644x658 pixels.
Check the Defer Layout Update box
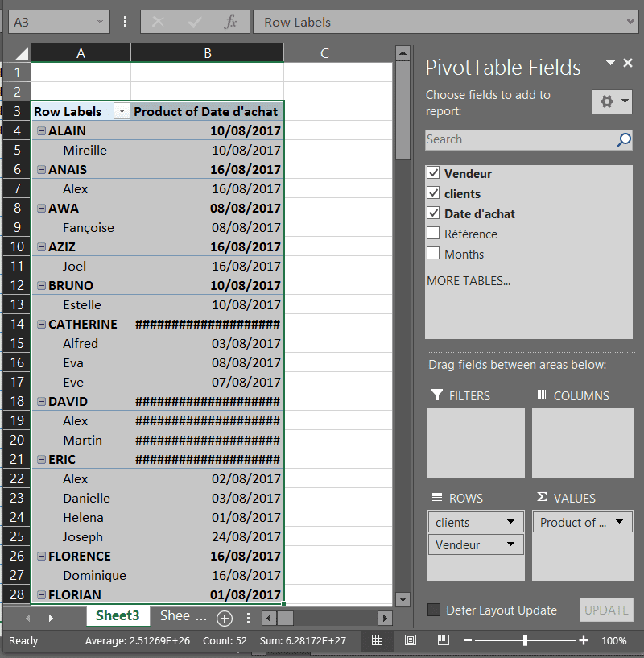pyautogui.click(x=434, y=610)
